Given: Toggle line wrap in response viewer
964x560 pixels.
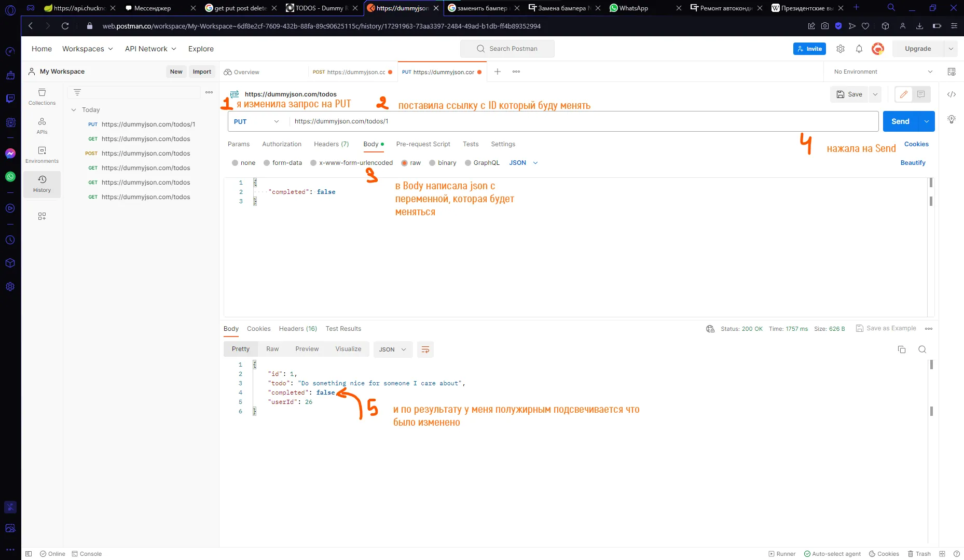Looking at the screenshot, I should click(x=425, y=349).
